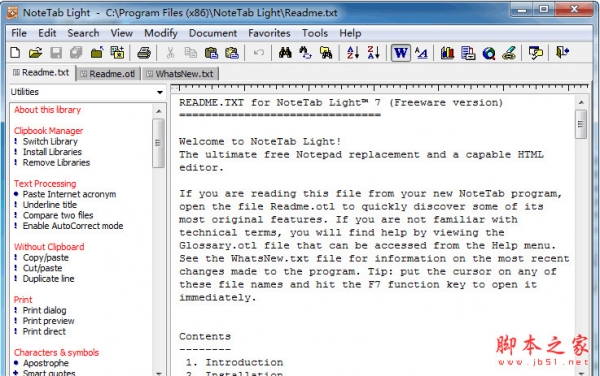Click Duplicate line clip
600x376 pixels.
click(x=48, y=278)
